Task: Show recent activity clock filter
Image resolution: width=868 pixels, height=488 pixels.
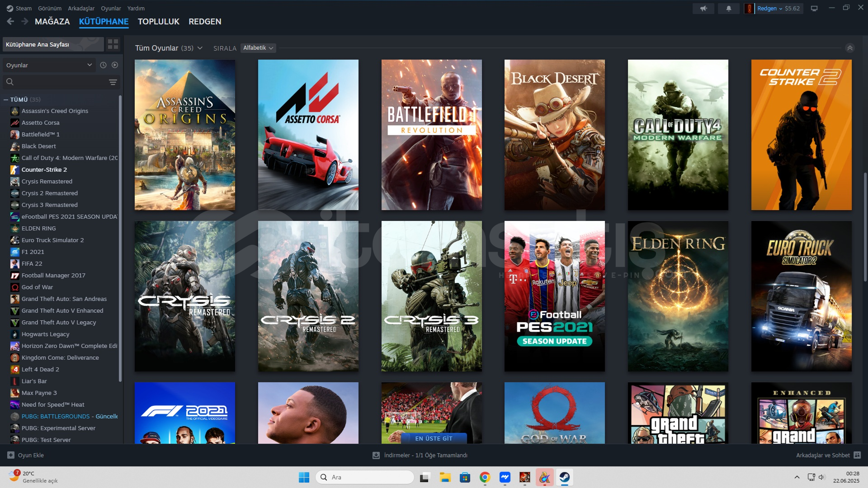Action: coord(103,65)
